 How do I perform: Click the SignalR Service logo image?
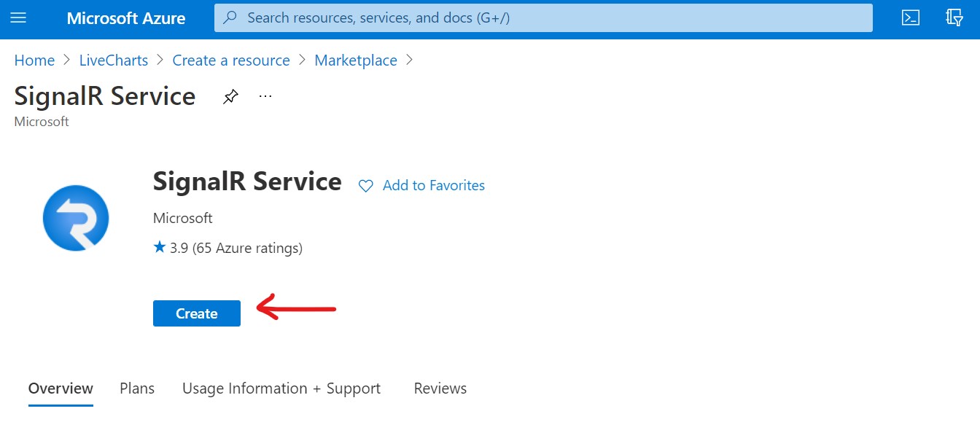click(x=76, y=218)
